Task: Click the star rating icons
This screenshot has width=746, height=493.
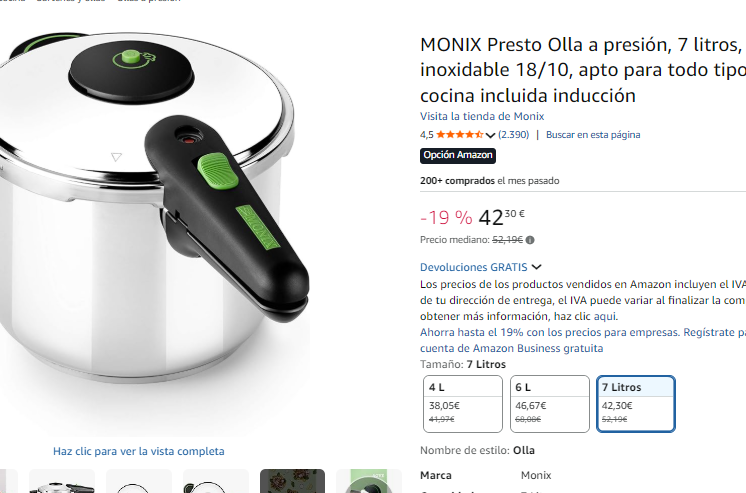Action: coord(460,135)
